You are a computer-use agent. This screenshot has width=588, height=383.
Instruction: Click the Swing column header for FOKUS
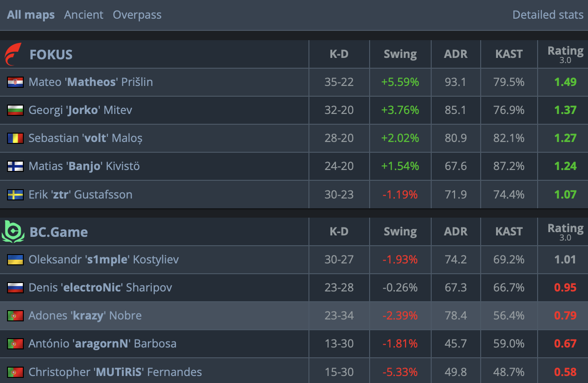pos(400,54)
